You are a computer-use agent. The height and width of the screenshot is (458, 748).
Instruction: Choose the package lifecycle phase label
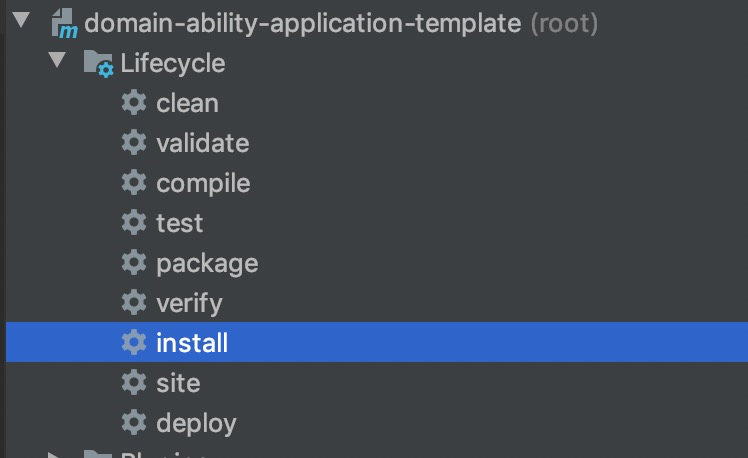(x=207, y=263)
